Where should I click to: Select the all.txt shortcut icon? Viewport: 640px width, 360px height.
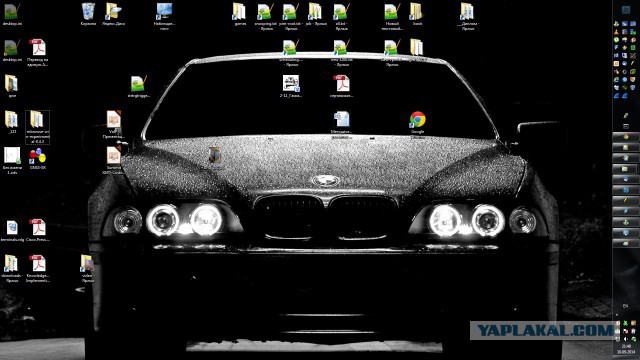point(341,12)
